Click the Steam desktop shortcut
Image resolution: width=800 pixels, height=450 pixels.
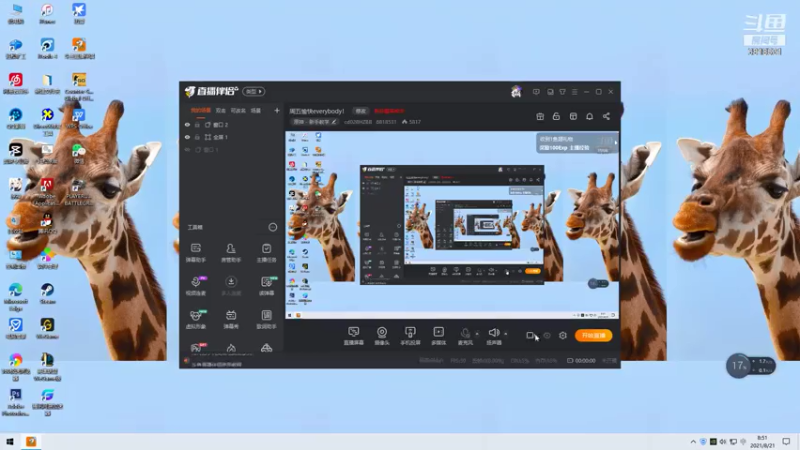[x=47, y=293]
